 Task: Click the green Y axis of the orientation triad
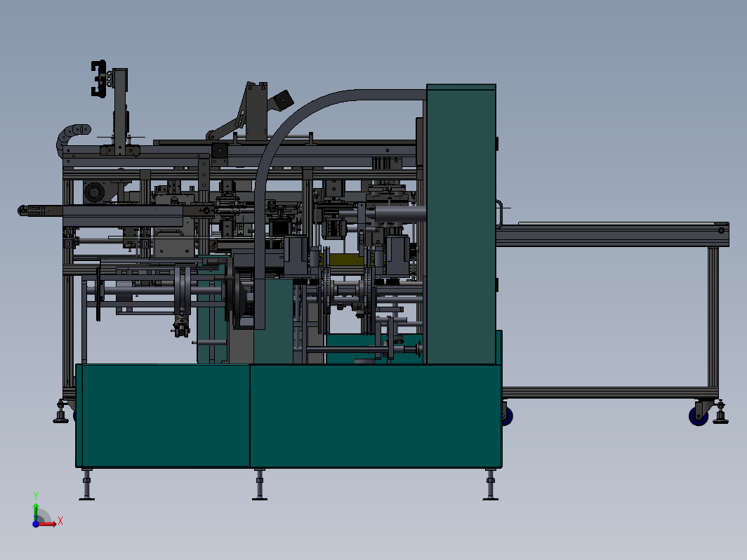(36, 512)
